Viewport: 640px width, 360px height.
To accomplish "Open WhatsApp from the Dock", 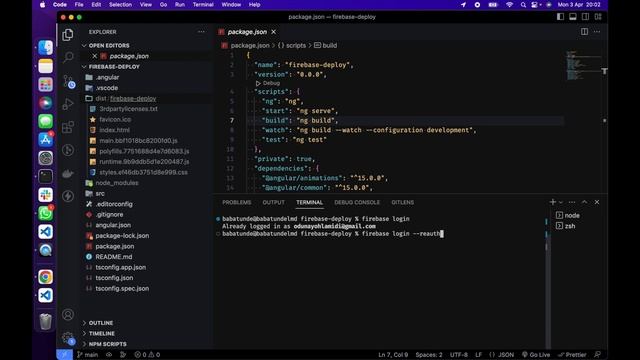I will (x=46, y=213).
